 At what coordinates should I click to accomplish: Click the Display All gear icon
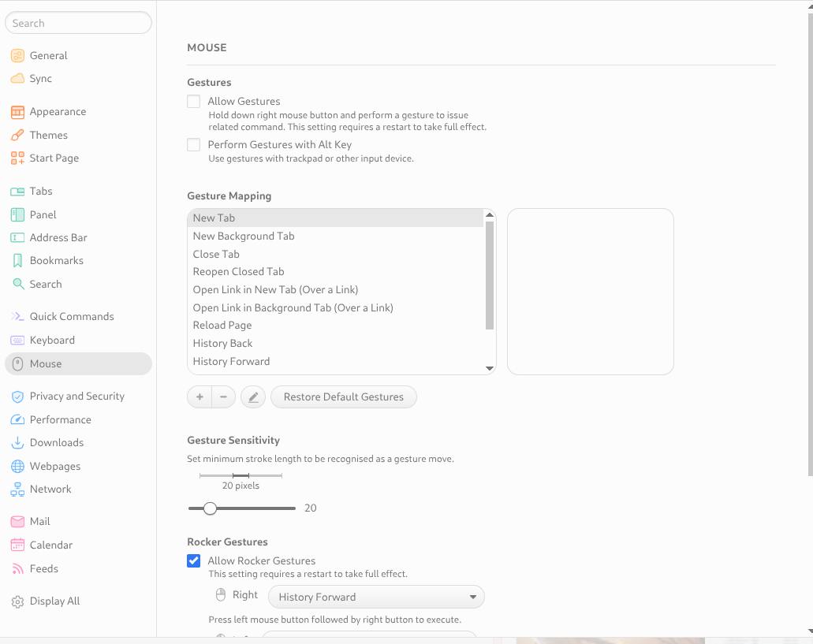click(x=17, y=601)
